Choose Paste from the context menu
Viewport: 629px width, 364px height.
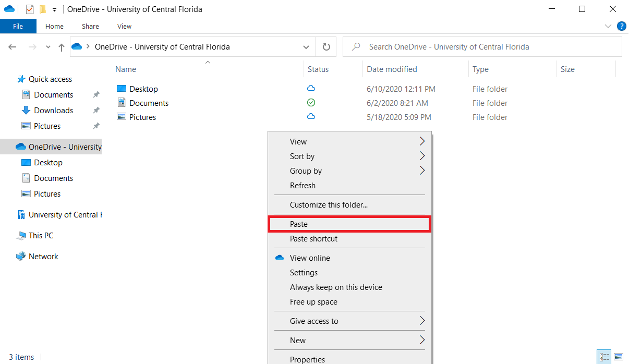click(x=350, y=224)
